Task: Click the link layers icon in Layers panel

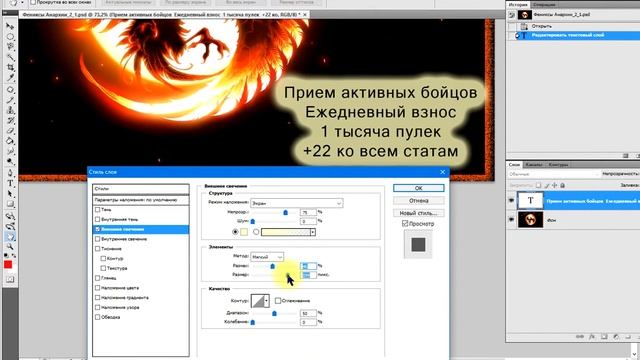Action: click(580, 337)
